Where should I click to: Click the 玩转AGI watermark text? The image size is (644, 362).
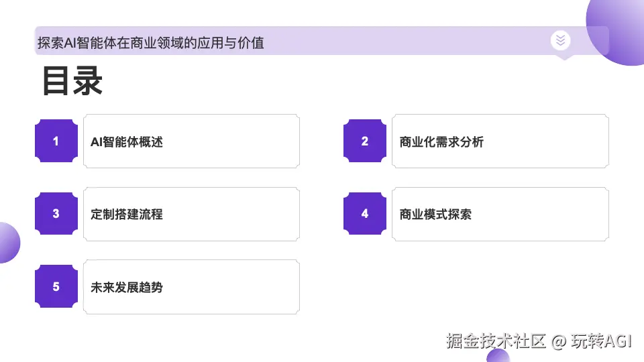coord(602,341)
